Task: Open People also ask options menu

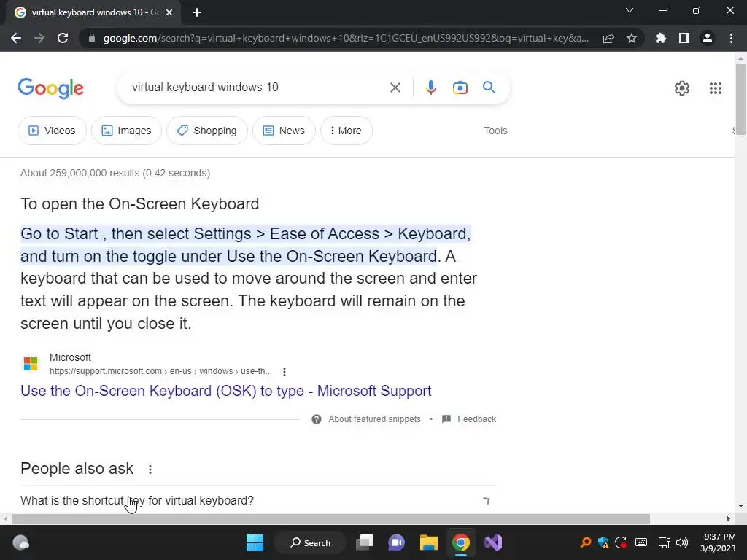Action: [x=150, y=470]
